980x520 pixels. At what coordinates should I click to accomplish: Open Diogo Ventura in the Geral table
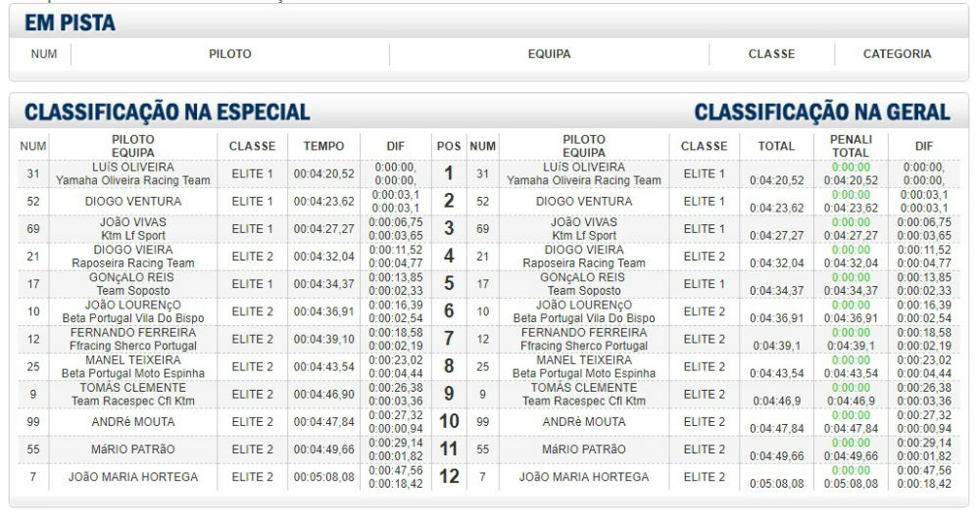coord(584,202)
